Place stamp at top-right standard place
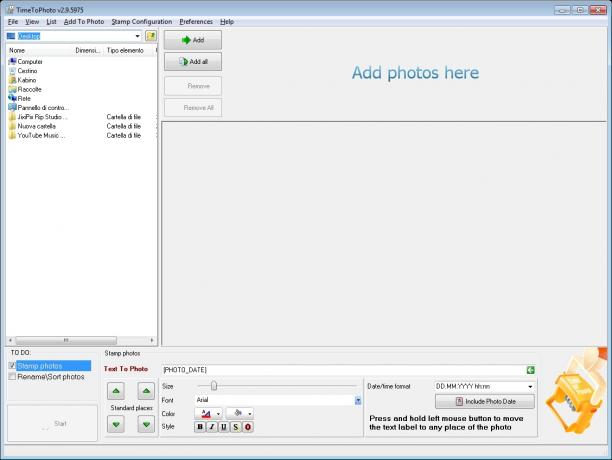The image size is (612, 460). [x=146, y=391]
